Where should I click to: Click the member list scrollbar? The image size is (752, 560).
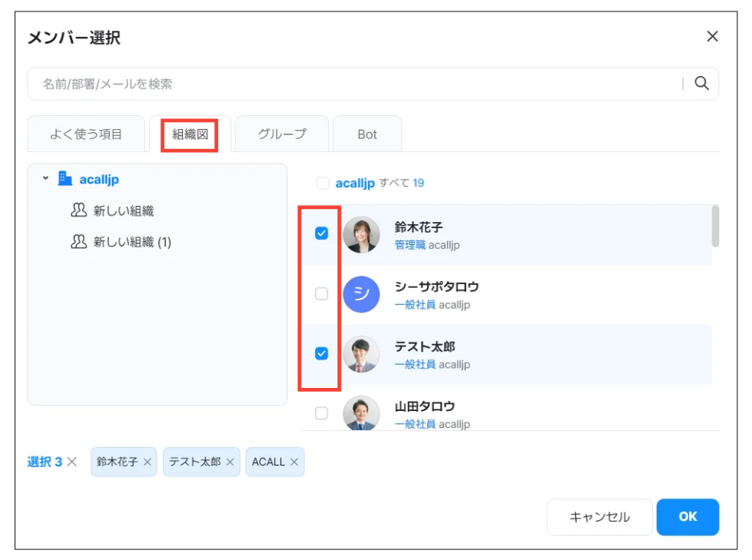point(715,227)
